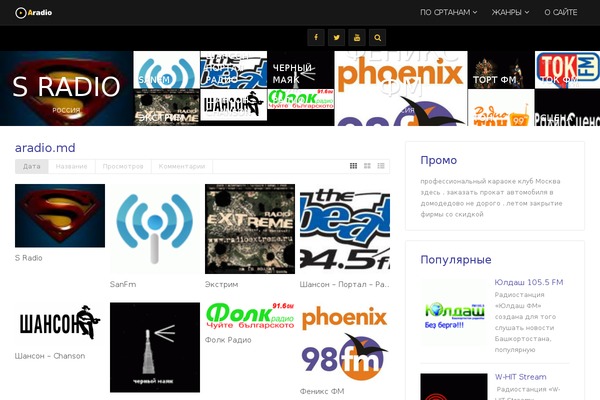Open TOK FM tile in the banner
The image size is (600, 400).
pyautogui.click(x=567, y=70)
